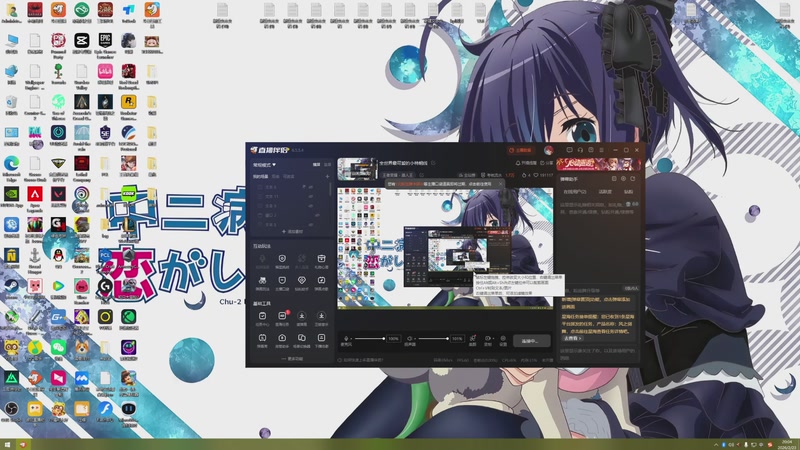Open Rockstar Games Launcher desktop icon
This screenshot has height=450, width=800.
tap(129, 107)
